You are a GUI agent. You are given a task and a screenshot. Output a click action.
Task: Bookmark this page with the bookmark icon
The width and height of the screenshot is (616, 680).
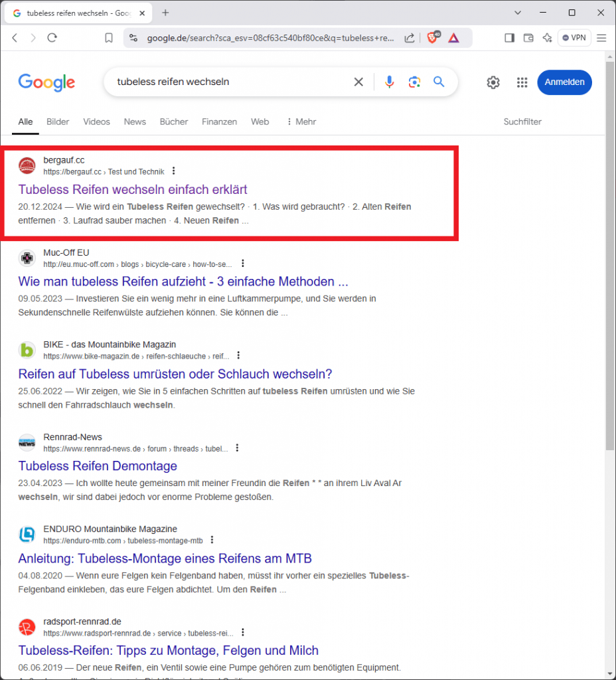coord(109,38)
